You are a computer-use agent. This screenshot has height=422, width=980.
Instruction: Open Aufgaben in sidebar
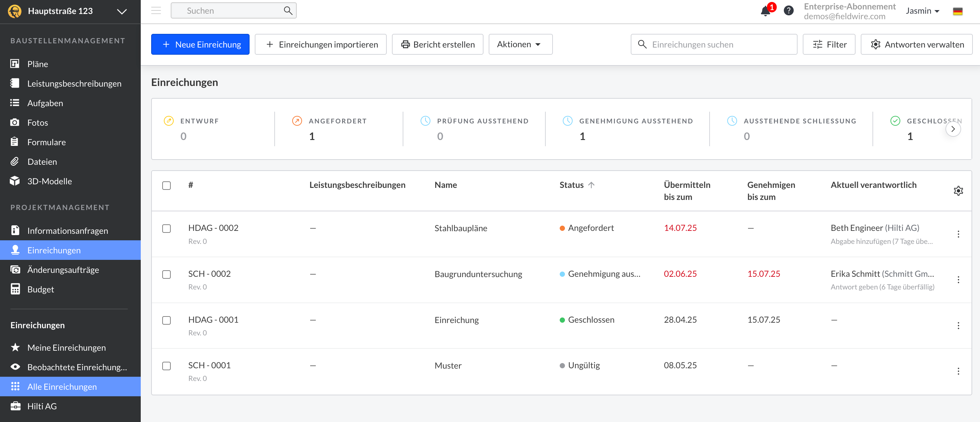click(70, 103)
